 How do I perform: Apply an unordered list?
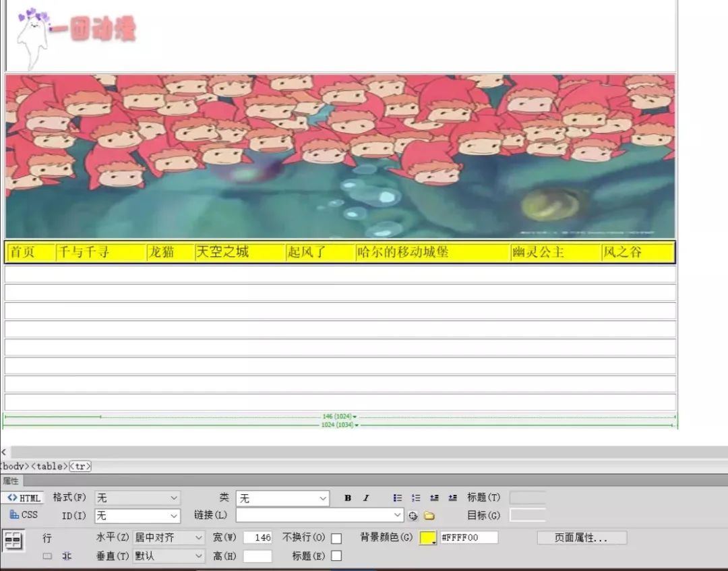click(x=396, y=498)
